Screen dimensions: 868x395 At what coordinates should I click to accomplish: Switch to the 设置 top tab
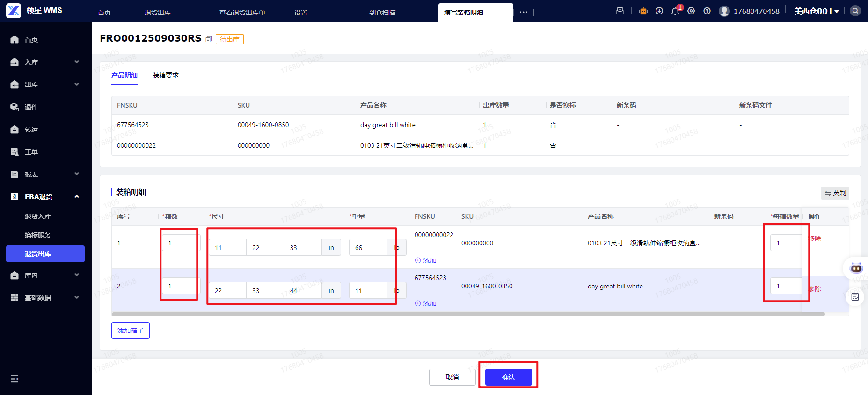pos(301,13)
